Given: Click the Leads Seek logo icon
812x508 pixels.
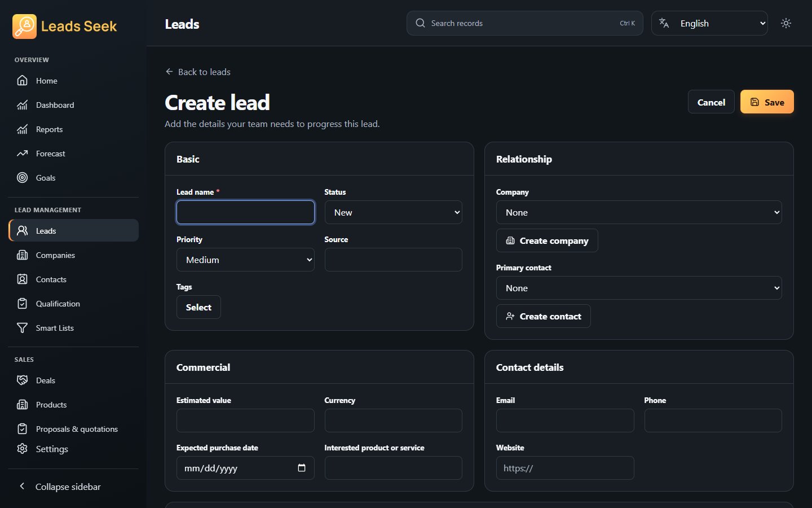Looking at the screenshot, I should (x=24, y=27).
